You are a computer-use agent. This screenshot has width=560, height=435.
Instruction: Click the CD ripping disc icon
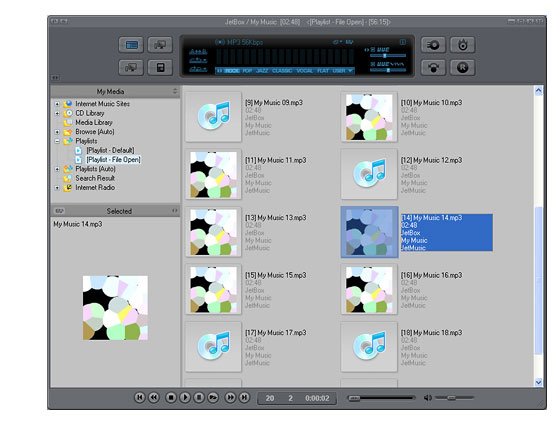(433, 45)
